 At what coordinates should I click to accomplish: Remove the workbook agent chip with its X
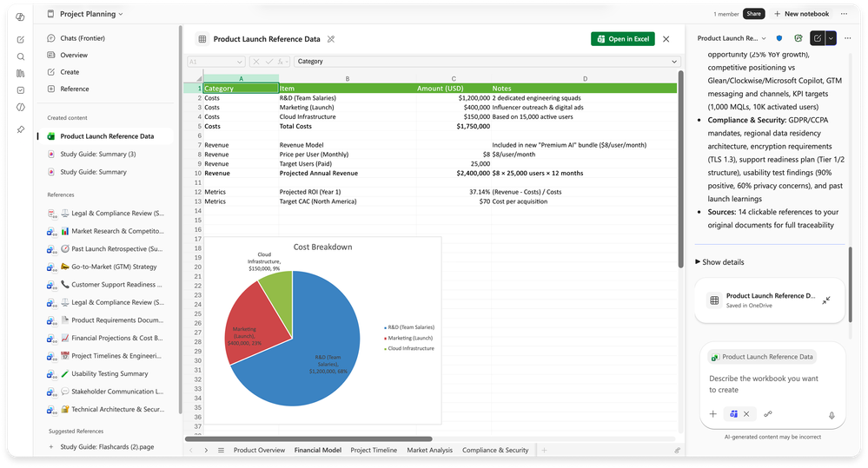746,414
